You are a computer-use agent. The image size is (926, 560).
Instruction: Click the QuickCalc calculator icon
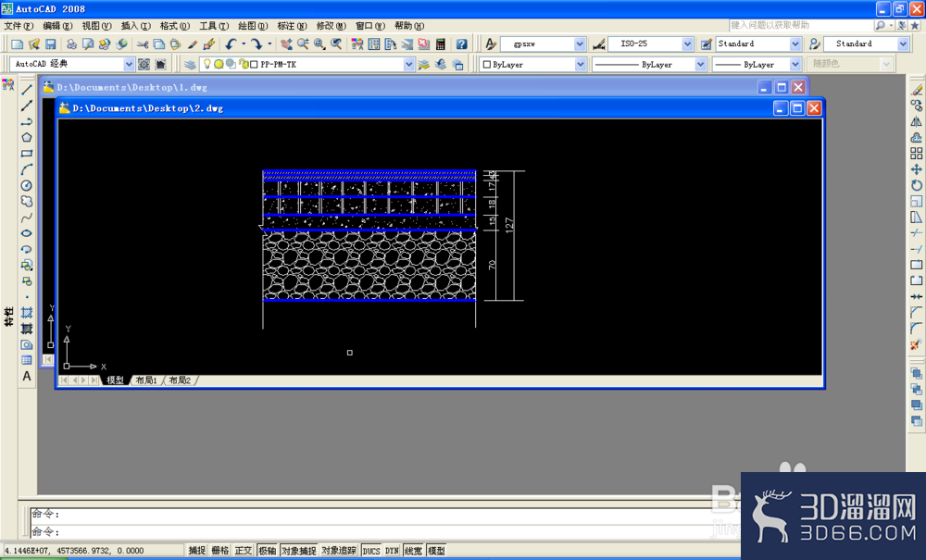[x=441, y=44]
